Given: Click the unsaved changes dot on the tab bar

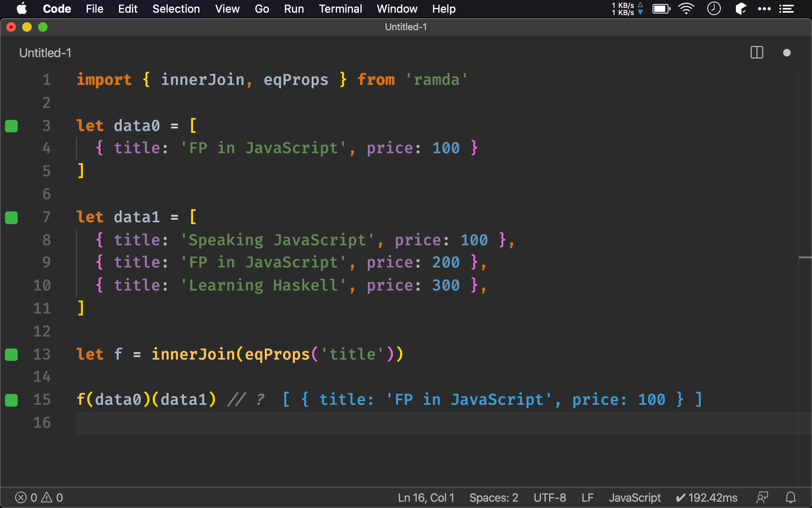Looking at the screenshot, I should pyautogui.click(x=787, y=53).
